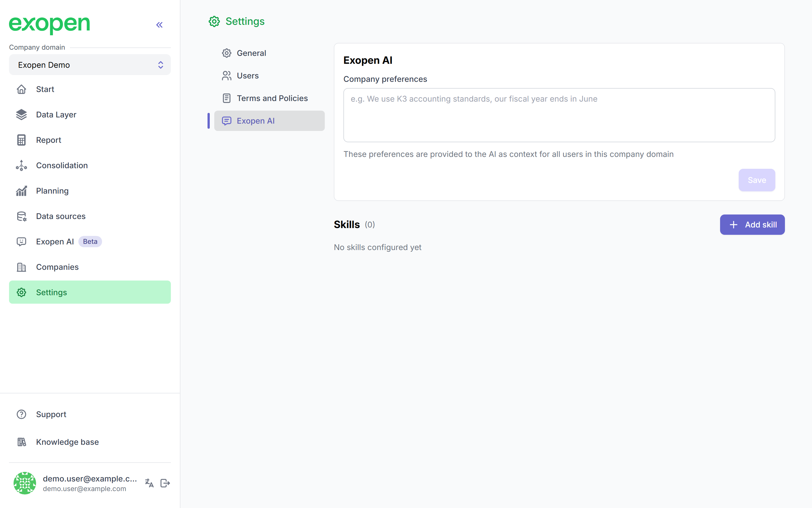Screen dimensions: 812x508
Task: Click the Exopen AI label in sidebar
Action: pos(55,242)
